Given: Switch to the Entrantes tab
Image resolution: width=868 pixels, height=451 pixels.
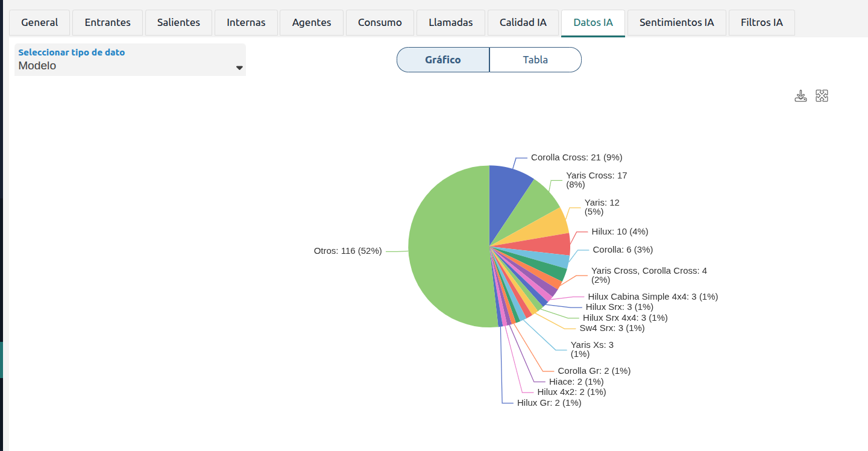Looking at the screenshot, I should (108, 23).
